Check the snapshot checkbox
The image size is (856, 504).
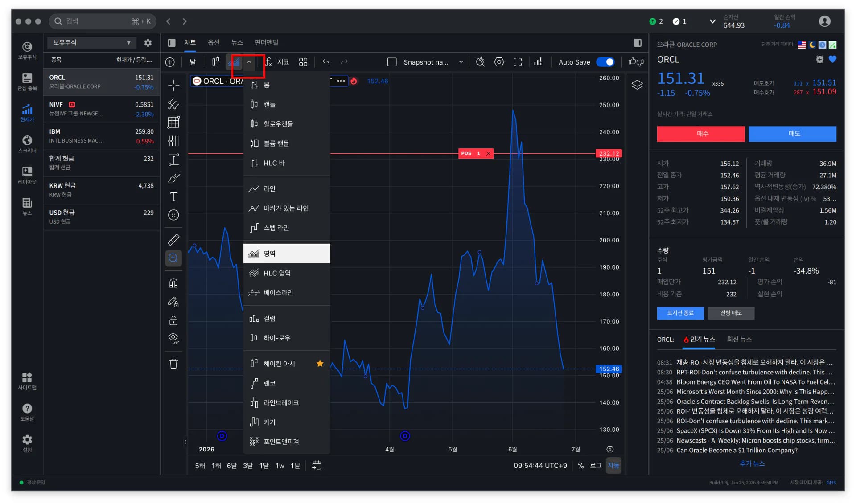pyautogui.click(x=392, y=62)
